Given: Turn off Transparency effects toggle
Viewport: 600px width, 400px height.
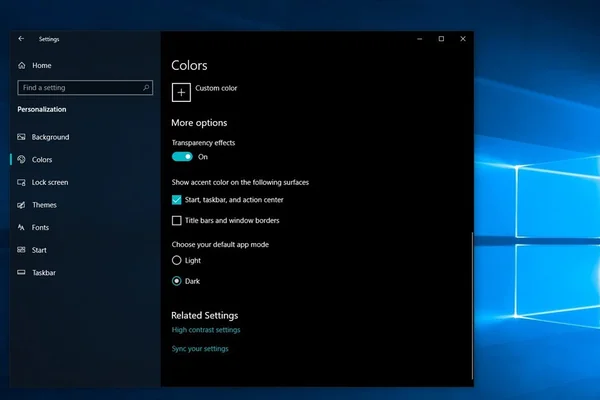Looking at the screenshot, I should coord(182,157).
